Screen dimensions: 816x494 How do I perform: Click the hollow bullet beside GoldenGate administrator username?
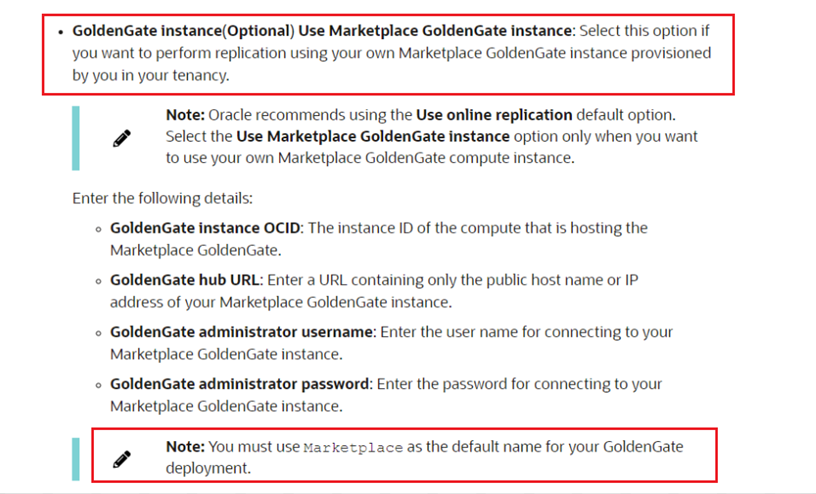point(99,333)
